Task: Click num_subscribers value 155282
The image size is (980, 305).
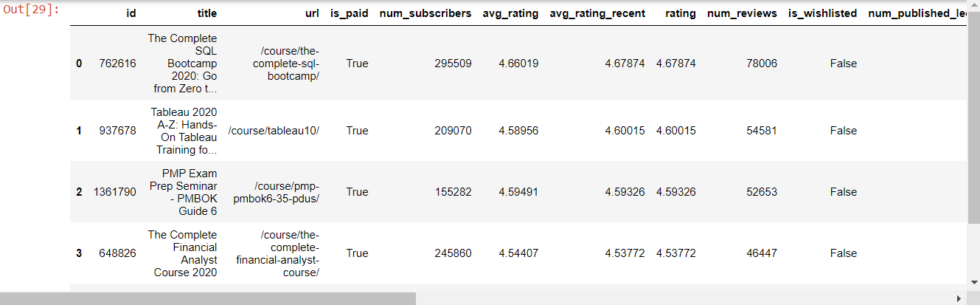Action: (x=453, y=192)
